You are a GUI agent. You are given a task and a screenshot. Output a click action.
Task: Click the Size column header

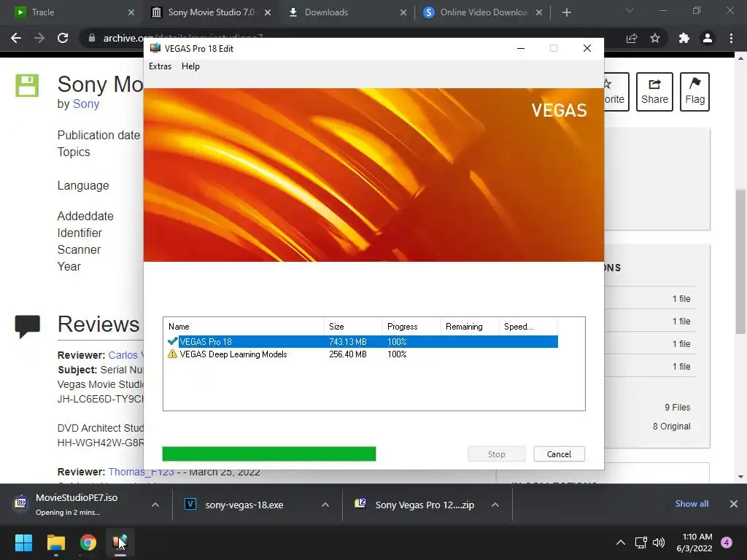[x=353, y=326]
